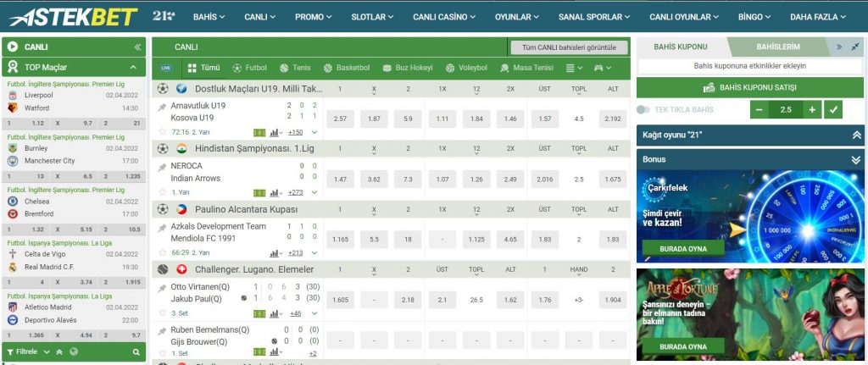Viewport: 868px width, 365px height.
Task: Increase stake with the plus button
Action: click(812, 109)
